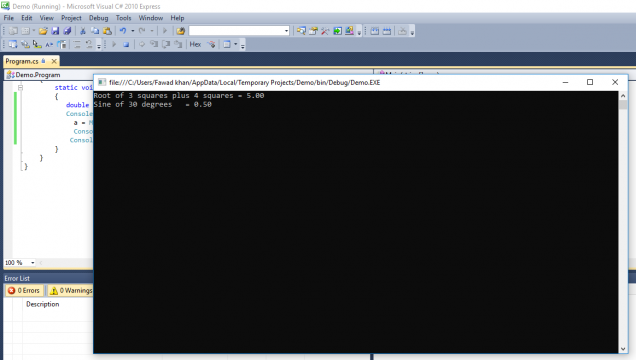Click the Redo arrow icon
This screenshot has height=360, width=636.
click(142, 31)
